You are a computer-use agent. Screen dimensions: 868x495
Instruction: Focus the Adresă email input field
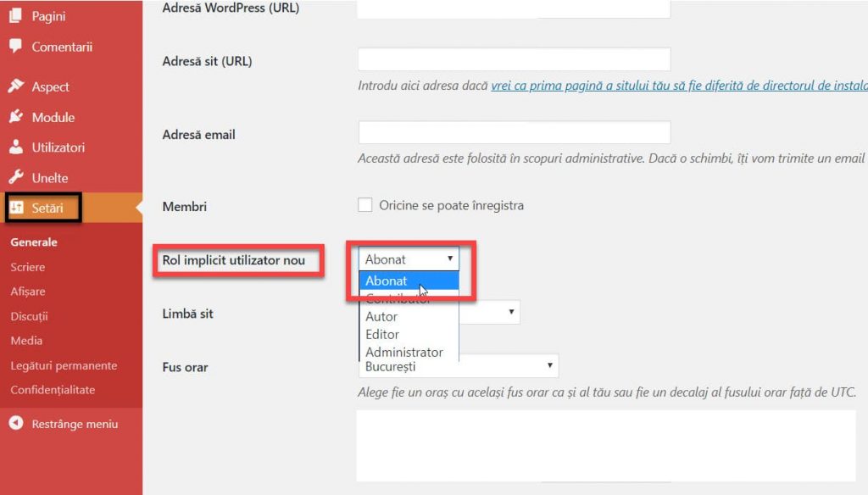pyautogui.click(x=515, y=133)
